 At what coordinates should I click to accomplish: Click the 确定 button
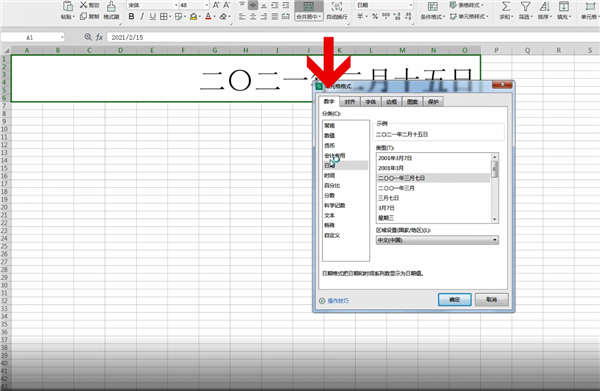click(455, 300)
